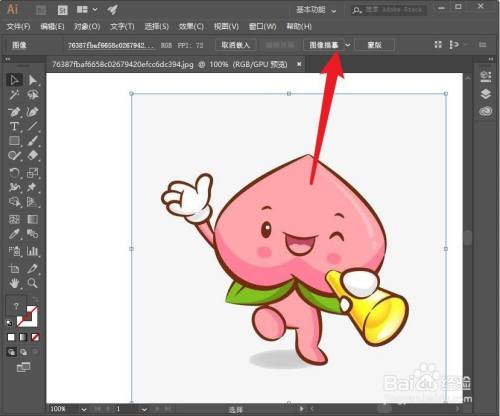The height and width of the screenshot is (416, 500).
Task: Open the zoom level dropdown arrow
Action: click(x=84, y=409)
